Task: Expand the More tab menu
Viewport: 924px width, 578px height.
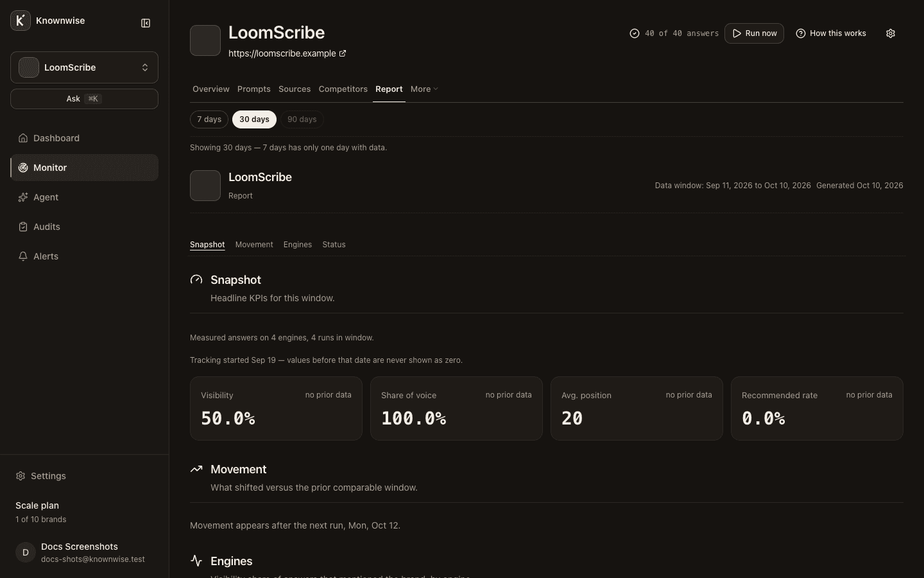Action: [x=424, y=89]
